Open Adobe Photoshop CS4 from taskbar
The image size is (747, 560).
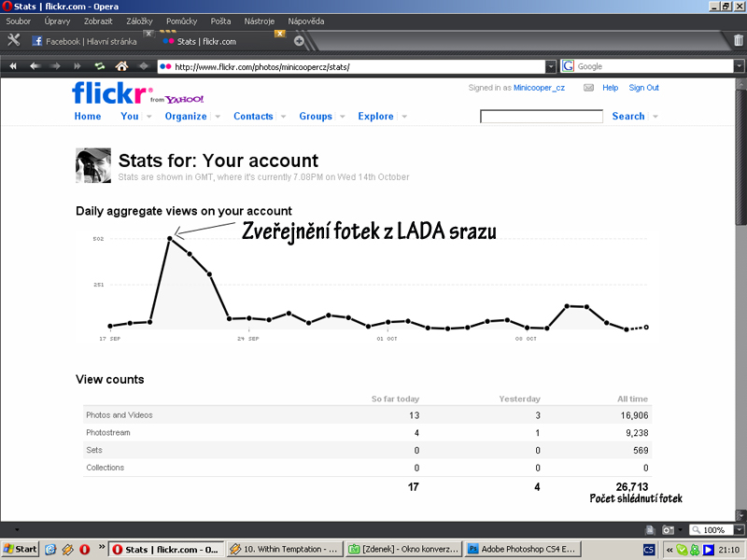point(523,549)
